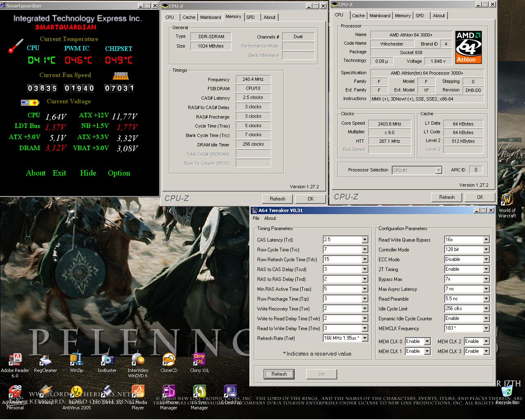The image size is (525, 420).
Task: Expand the MEMCLK Frequency dropdown
Action: click(x=486, y=328)
